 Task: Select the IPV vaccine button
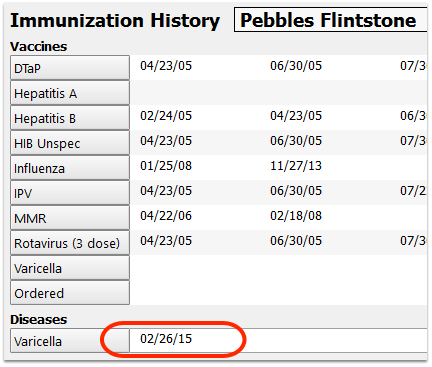70,193
